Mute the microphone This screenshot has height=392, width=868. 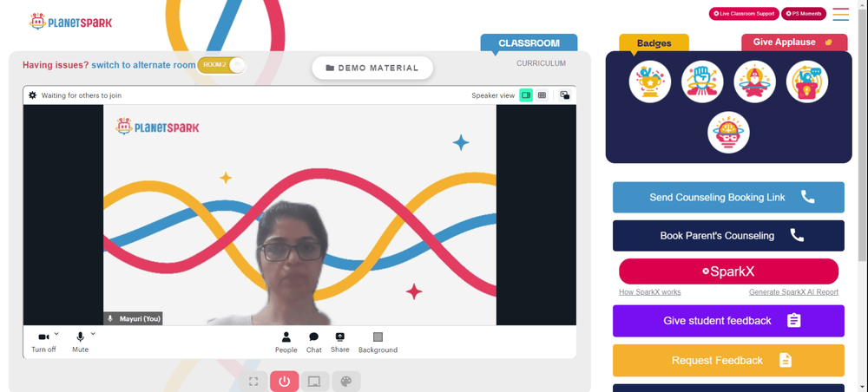click(80, 343)
